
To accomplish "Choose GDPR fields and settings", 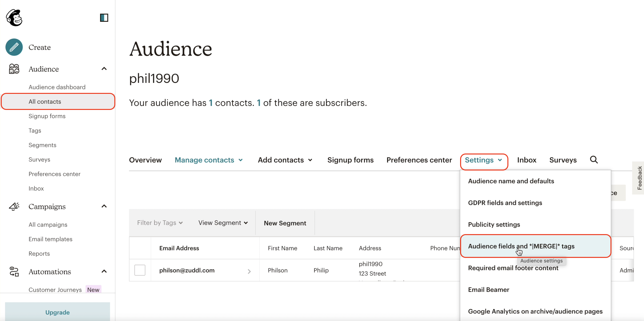I will (535, 203).
